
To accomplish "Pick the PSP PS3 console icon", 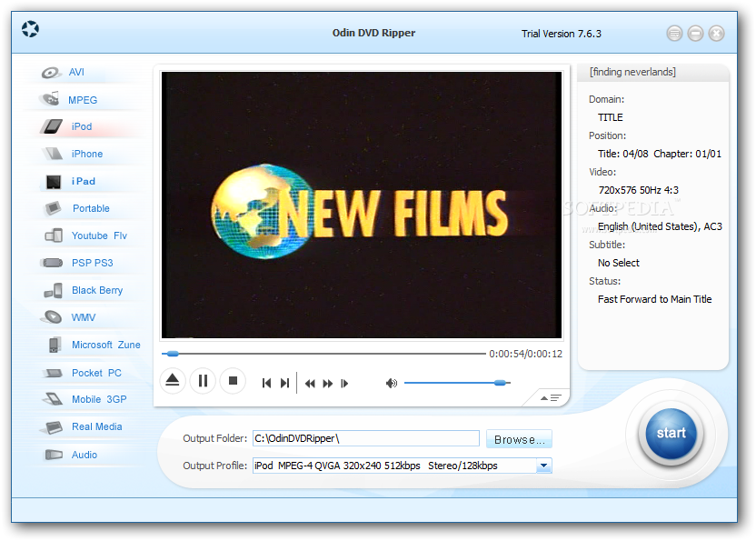I will coord(53,263).
